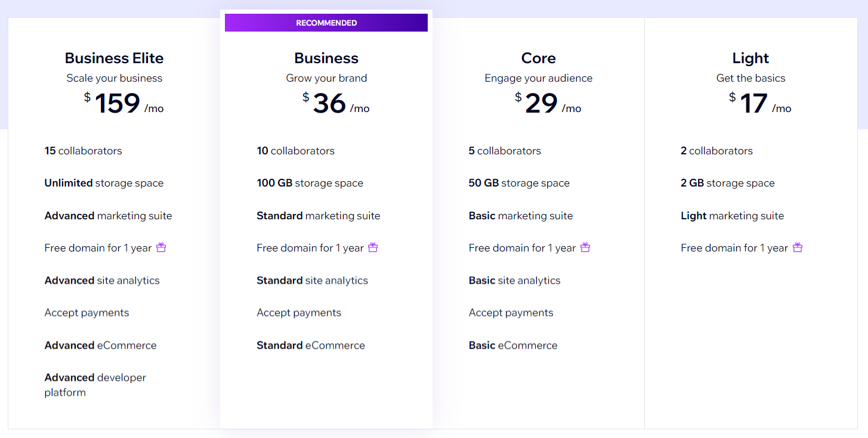Screen dimensions: 868x438
Task: Select Accept payments under Core plan
Action: coord(511,313)
